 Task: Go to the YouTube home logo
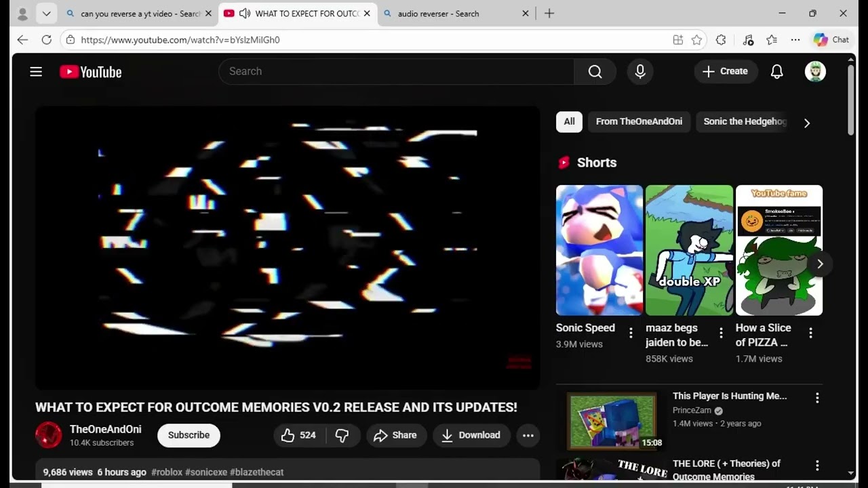click(x=90, y=72)
